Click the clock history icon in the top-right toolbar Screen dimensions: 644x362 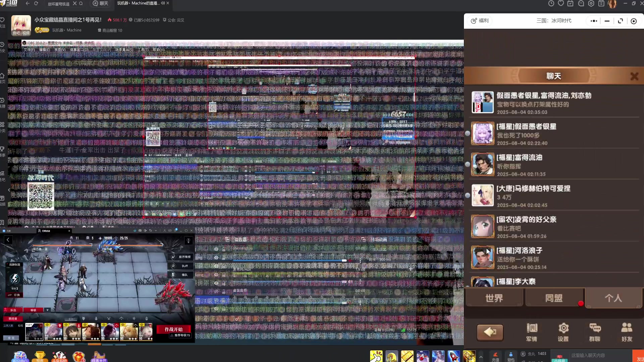point(551,3)
